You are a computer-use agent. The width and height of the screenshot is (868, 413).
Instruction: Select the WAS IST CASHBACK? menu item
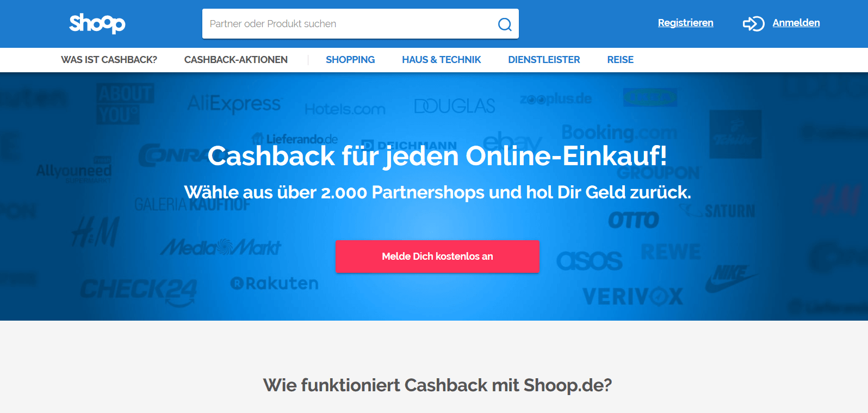pyautogui.click(x=109, y=60)
